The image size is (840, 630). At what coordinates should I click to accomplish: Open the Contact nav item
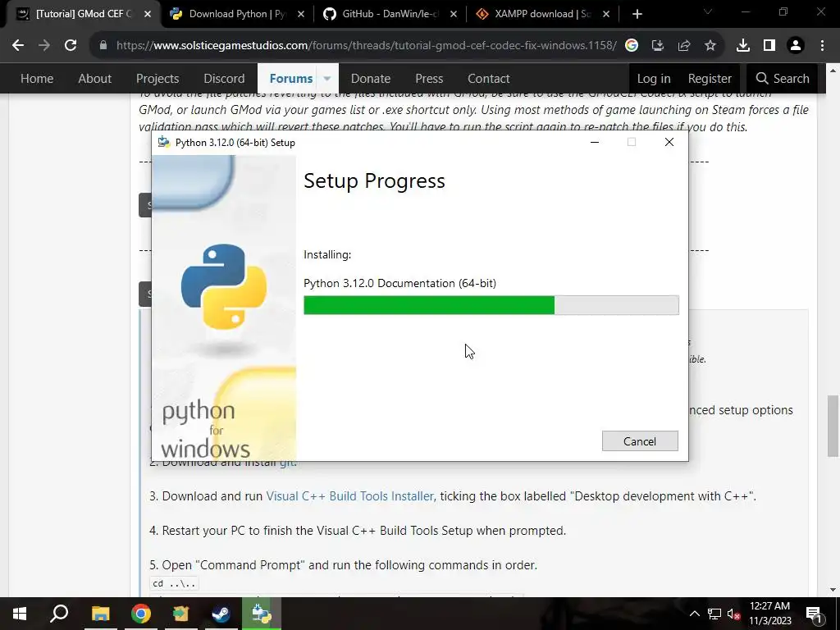[x=489, y=79]
